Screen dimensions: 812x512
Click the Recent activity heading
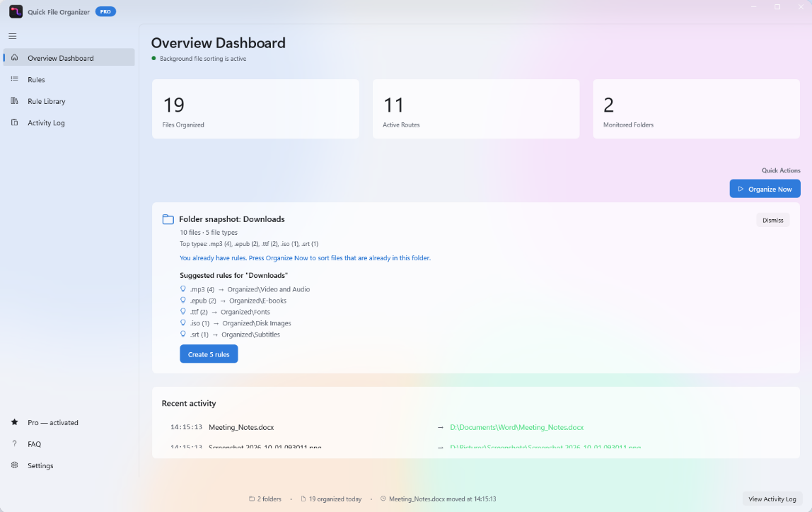click(x=188, y=403)
